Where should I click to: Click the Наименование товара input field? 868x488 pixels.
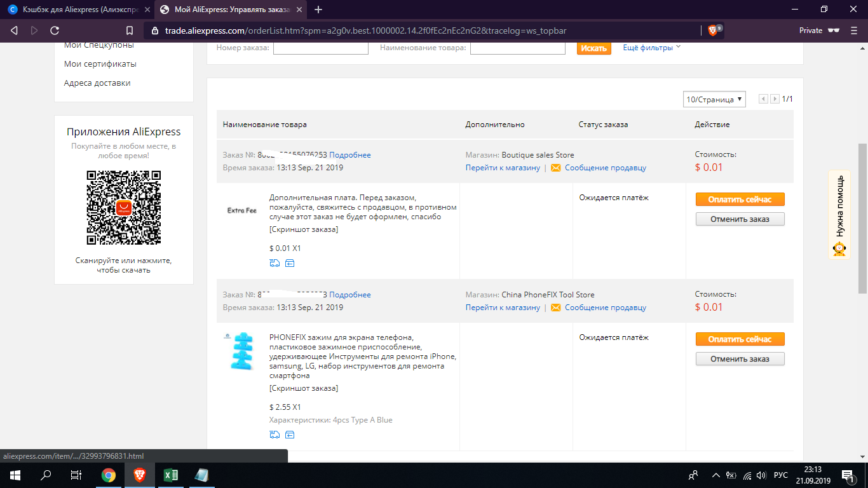coord(518,48)
